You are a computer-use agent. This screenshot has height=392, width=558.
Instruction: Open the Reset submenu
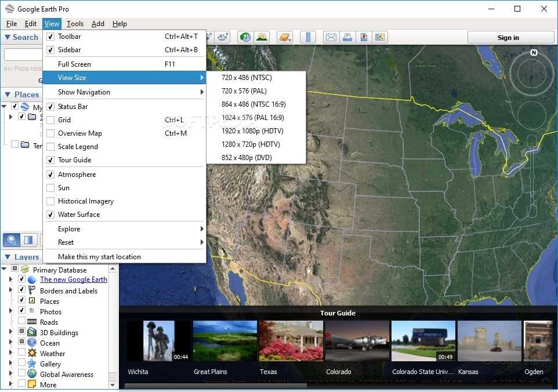[x=124, y=242]
